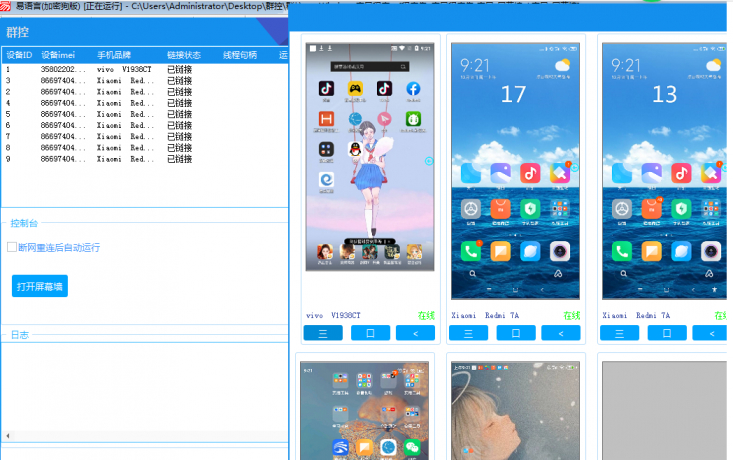Tap the WeChat icon on bottom-left phone screen
733x460 pixels.
click(412, 448)
